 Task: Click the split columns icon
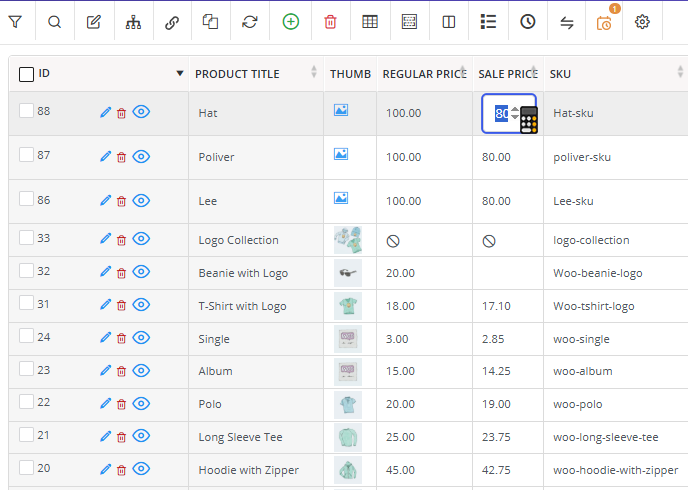point(449,22)
